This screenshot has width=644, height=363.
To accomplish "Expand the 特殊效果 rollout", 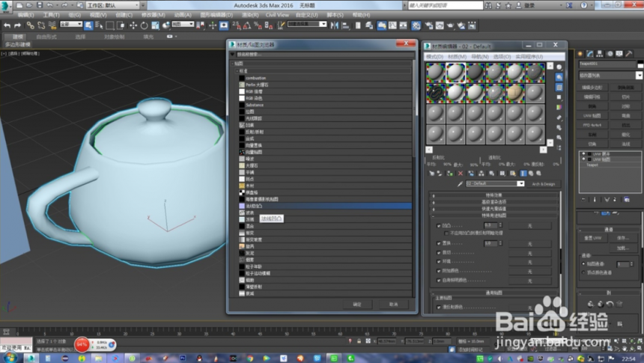I will pyautogui.click(x=494, y=195).
